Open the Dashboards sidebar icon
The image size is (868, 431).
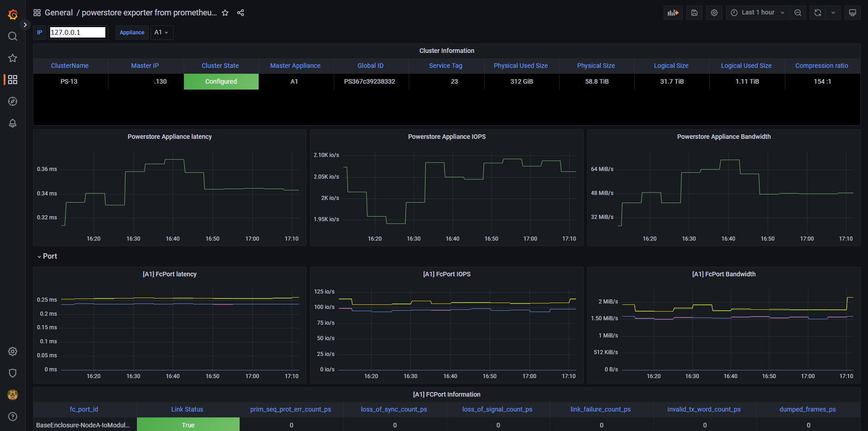[x=13, y=80]
